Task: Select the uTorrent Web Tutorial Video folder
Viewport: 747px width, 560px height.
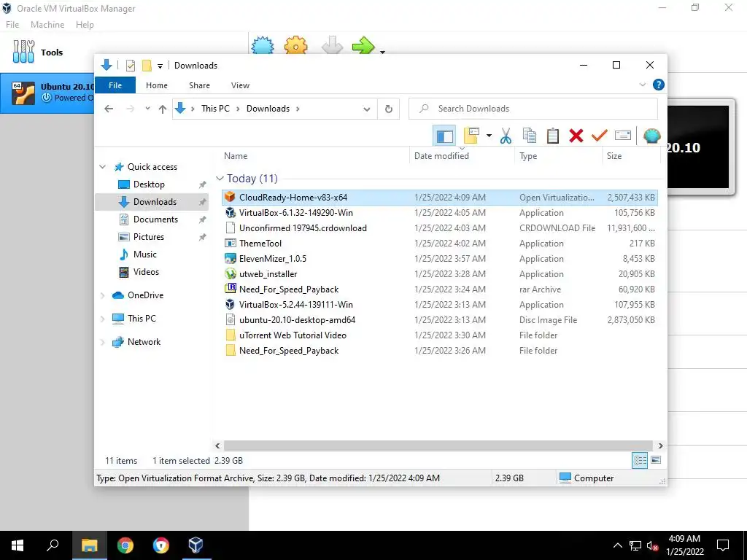Action: (x=439, y=335)
